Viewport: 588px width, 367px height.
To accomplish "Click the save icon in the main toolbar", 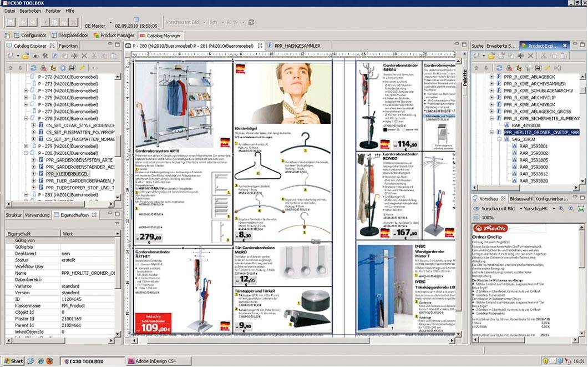I will tap(11, 22).
